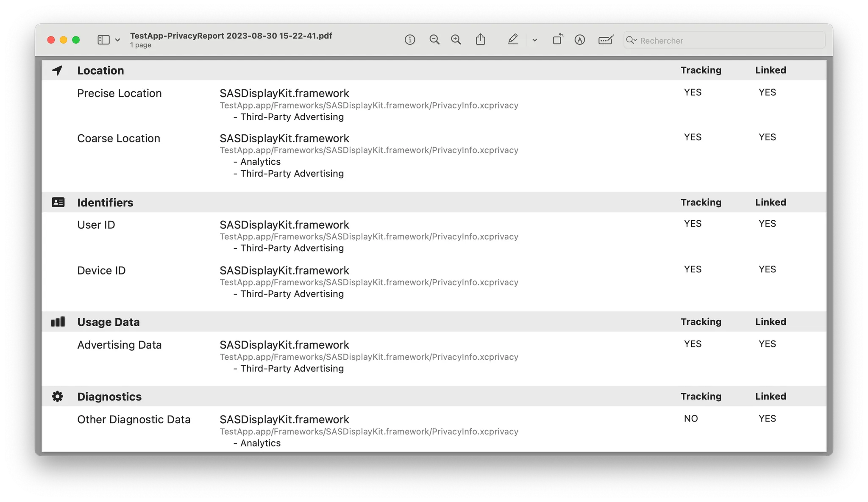The image size is (868, 502).
Task: Click the Identifiers section header
Action: click(105, 202)
